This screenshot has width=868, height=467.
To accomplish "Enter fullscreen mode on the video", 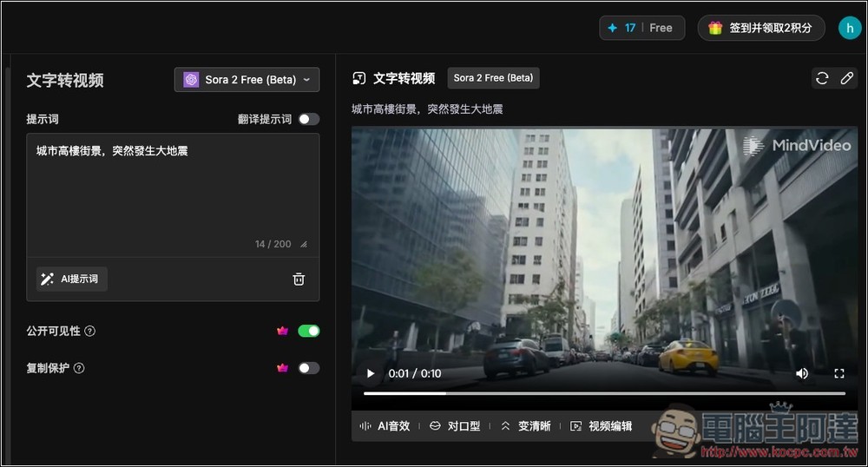I will (x=839, y=373).
